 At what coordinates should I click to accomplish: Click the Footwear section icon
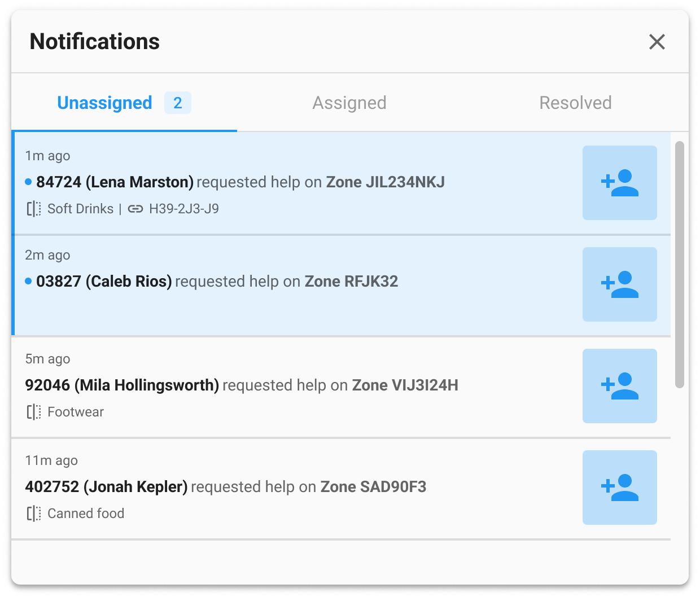point(34,412)
